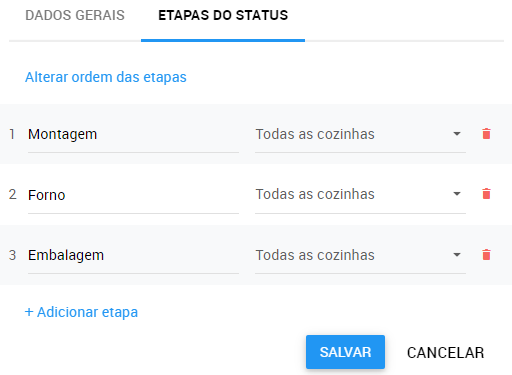The image size is (512, 375).
Task: Focus the Montagem step name field
Action: click(133, 134)
